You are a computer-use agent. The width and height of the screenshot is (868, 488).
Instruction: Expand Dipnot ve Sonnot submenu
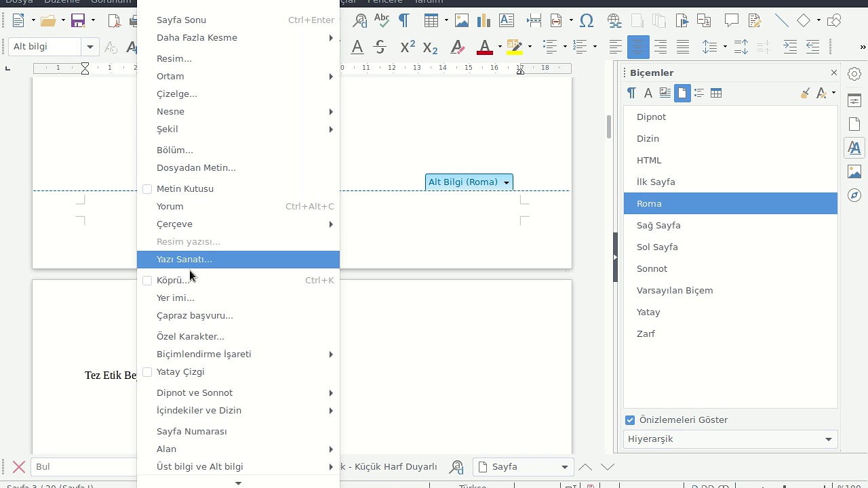[x=238, y=392]
